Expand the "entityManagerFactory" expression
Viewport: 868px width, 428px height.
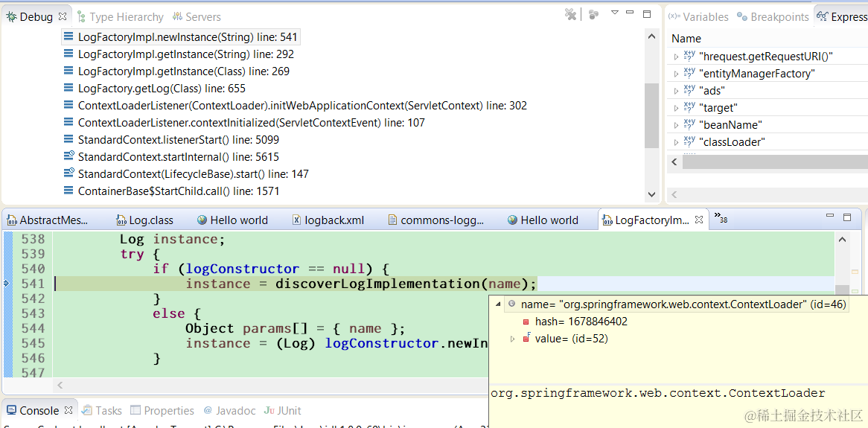click(x=675, y=74)
